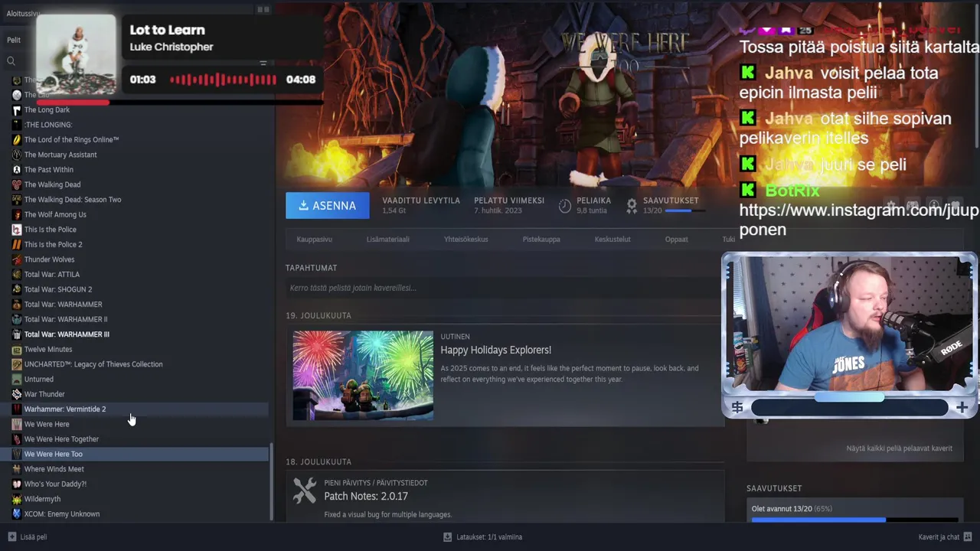Click the library search magnifier icon
Image resolution: width=980 pixels, height=551 pixels.
[11, 61]
